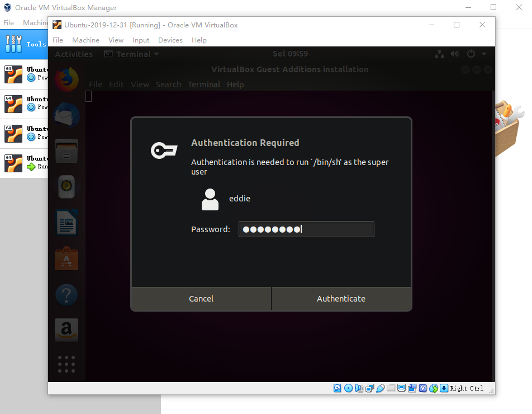
Task: Click the mouse integration status icon
Action: click(x=433, y=388)
